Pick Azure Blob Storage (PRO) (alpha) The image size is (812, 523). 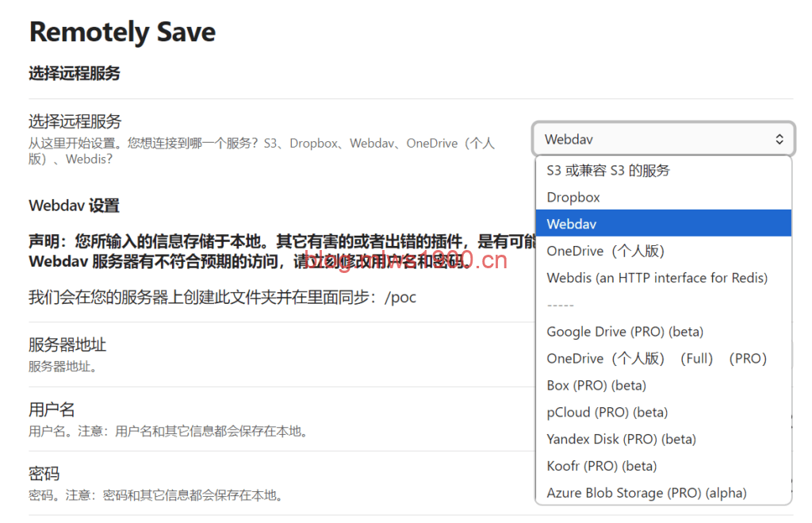[x=646, y=493]
